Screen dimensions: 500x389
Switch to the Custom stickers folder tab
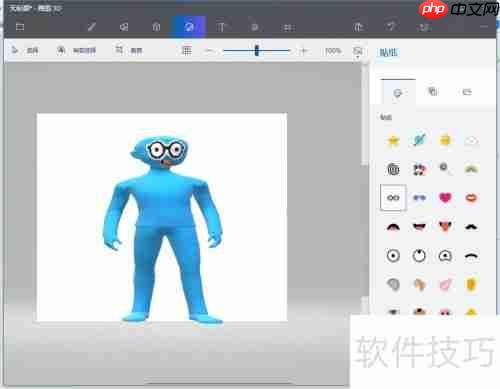tap(467, 92)
